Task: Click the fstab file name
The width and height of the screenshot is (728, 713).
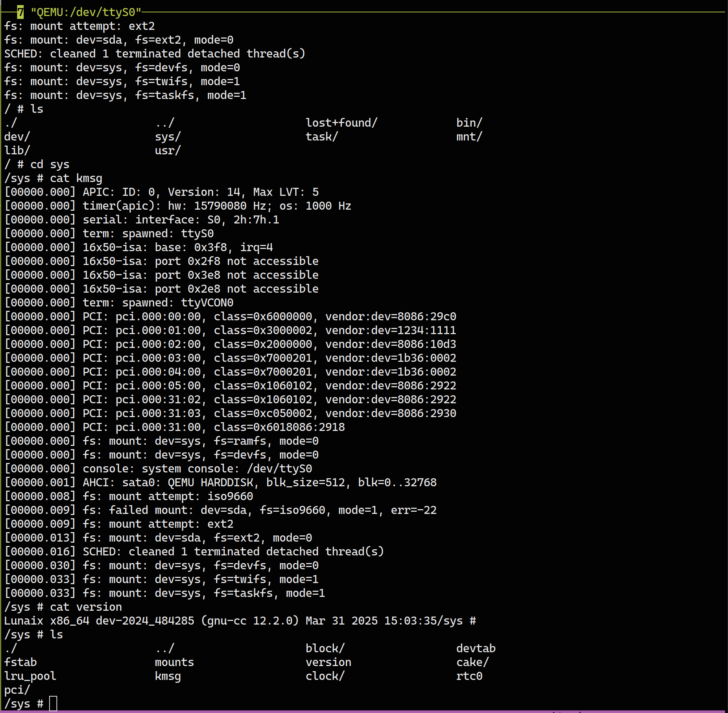Action: tap(21, 662)
